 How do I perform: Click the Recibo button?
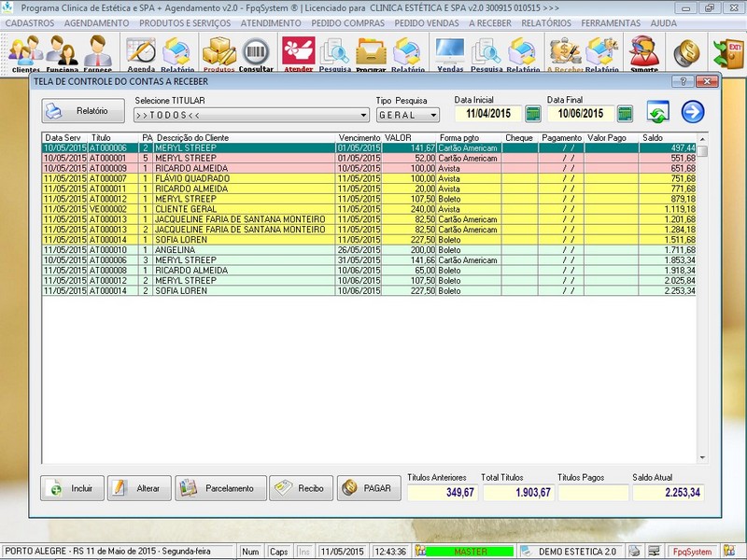pyautogui.click(x=301, y=488)
